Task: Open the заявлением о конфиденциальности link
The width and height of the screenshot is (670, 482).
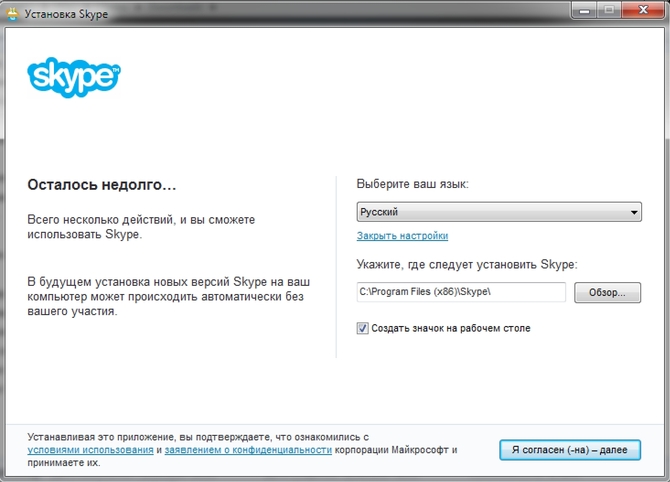Action: point(248,450)
